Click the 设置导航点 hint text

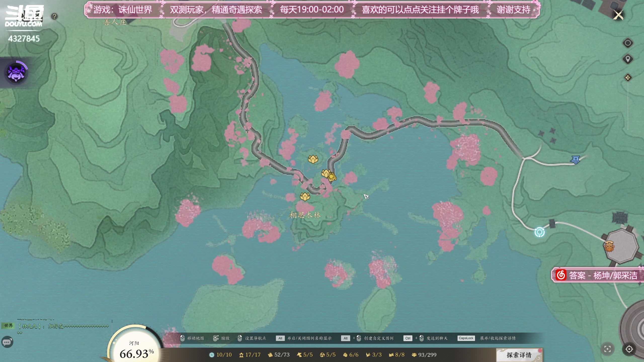point(256,338)
